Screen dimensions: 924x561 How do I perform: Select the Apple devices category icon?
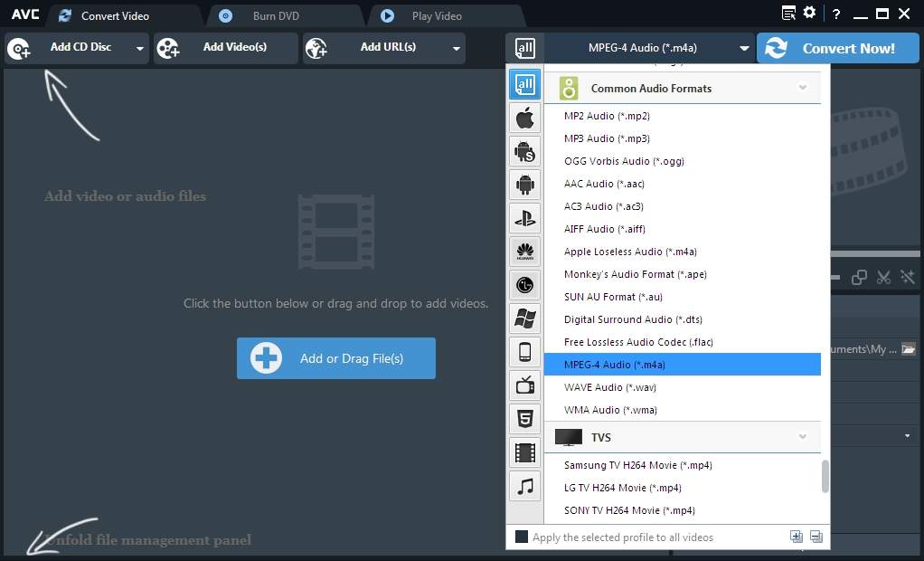coord(524,118)
